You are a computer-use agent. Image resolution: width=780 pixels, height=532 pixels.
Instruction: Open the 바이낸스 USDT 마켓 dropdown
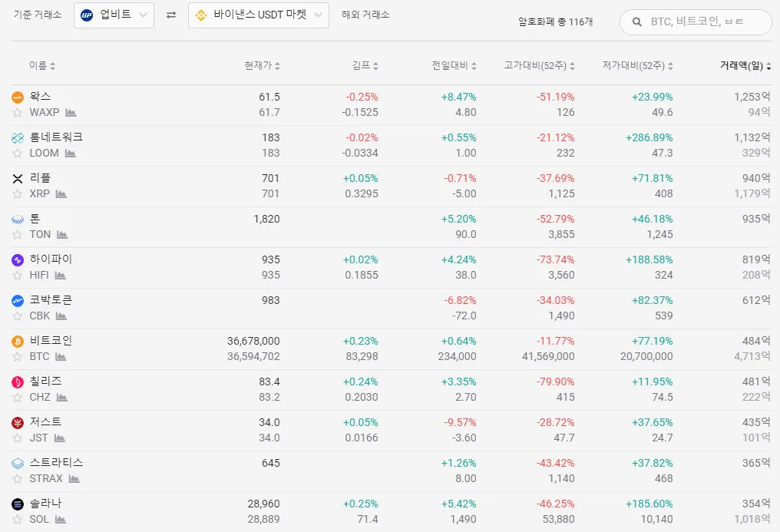coord(259,15)
